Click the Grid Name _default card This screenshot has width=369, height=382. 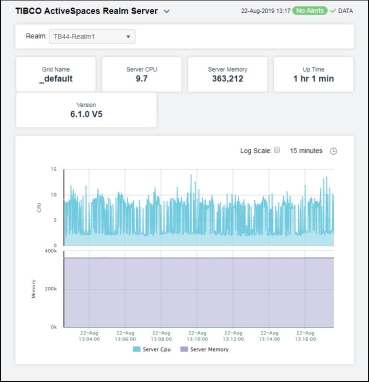(x=56, y=74)
